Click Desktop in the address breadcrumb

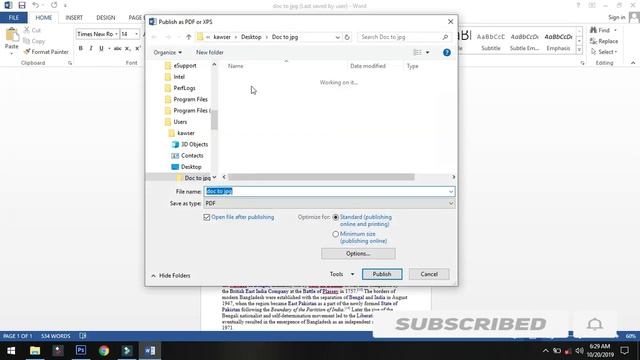[251, 37]
